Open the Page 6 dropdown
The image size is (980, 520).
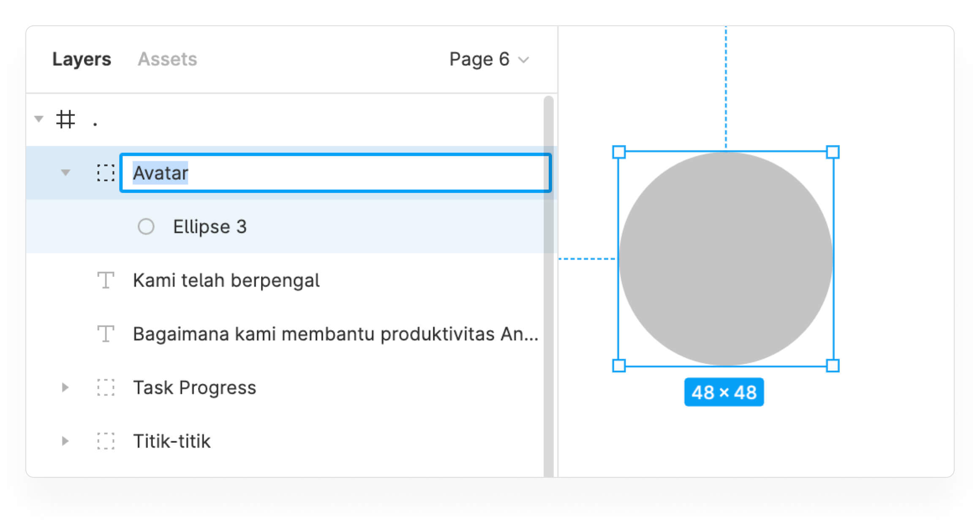[x=489, y=60]
